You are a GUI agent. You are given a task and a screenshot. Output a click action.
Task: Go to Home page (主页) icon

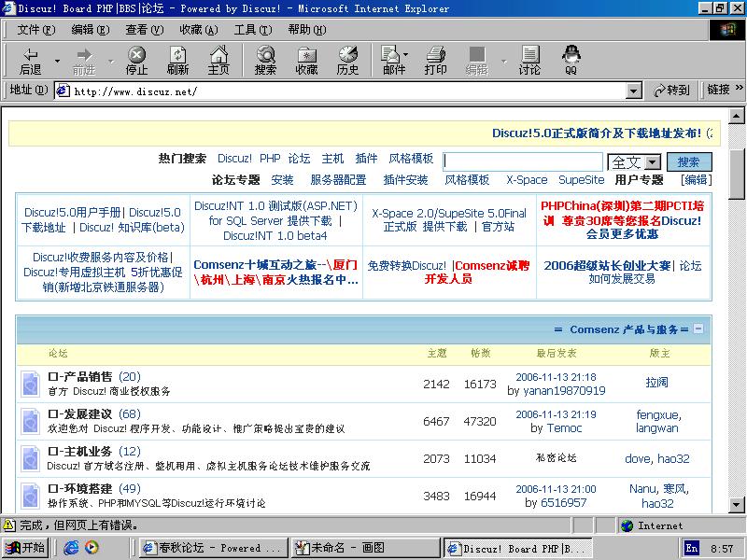(218, 61)
